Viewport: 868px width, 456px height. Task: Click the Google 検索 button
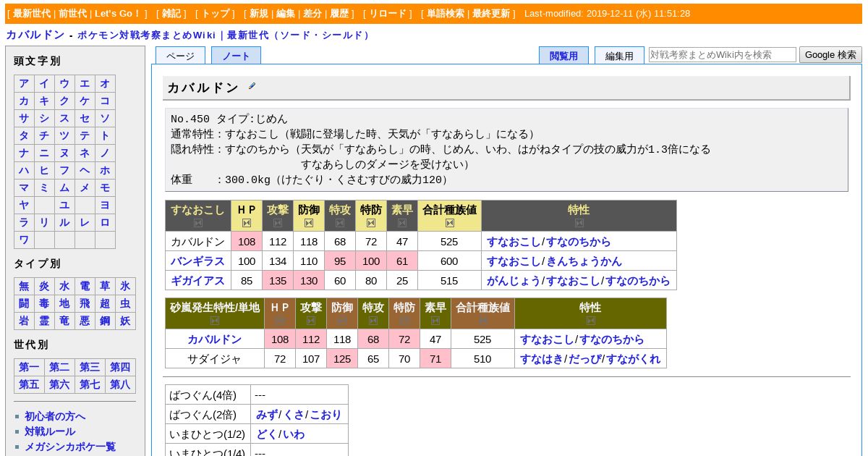pyautogui.click(x=830, y=54)
